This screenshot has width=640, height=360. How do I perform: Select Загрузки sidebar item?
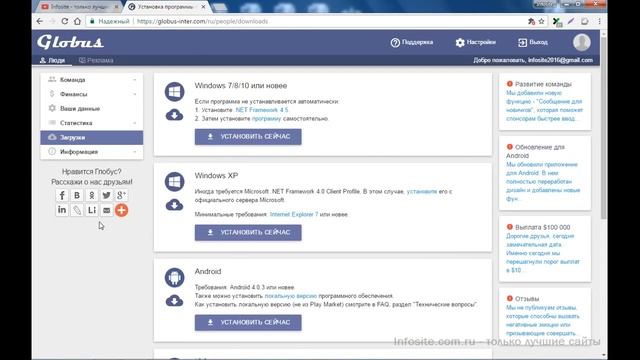point(91,138)
